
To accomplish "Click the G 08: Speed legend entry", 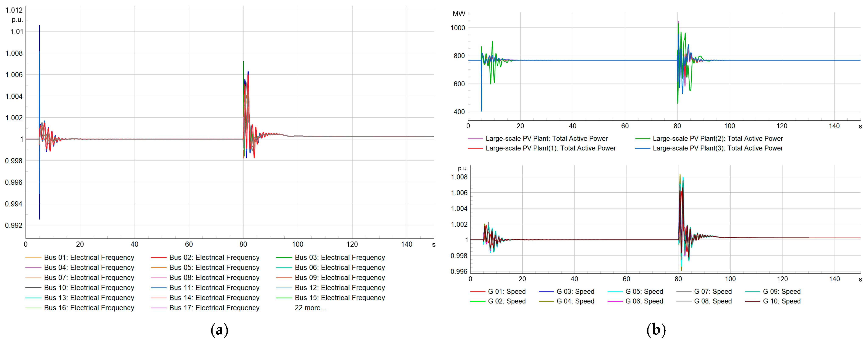I will pyautogui.click(x=713, y=301).
